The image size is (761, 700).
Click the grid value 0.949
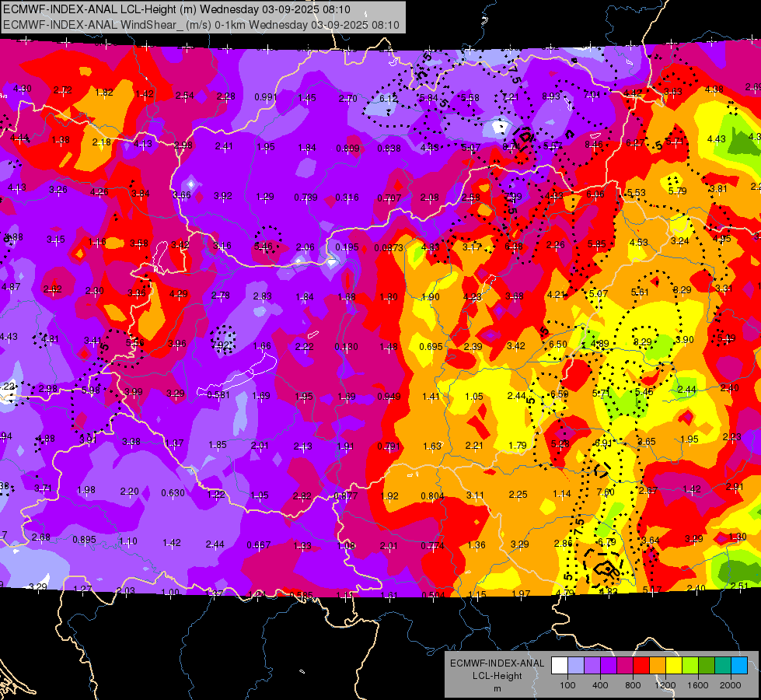tap(389, 397)
